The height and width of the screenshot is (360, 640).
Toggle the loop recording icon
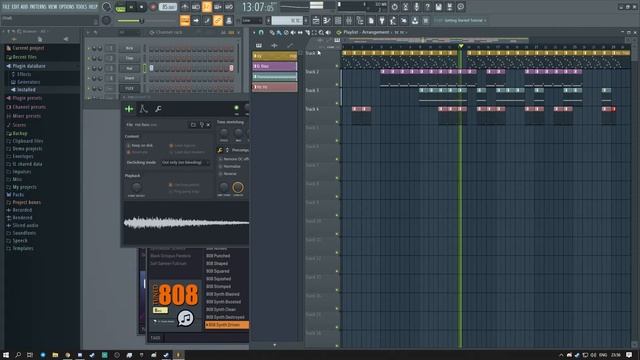229,7
